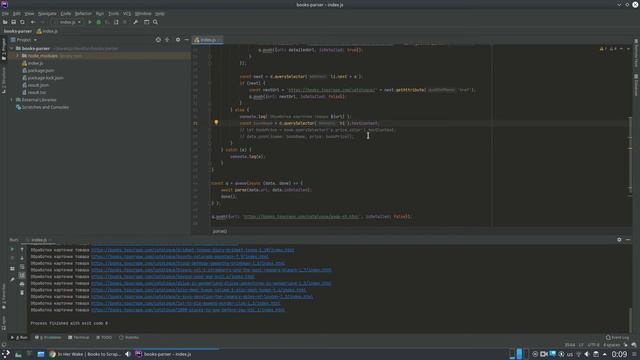The image size is (640, 360).
Task: Open the last book URL link in the console output
Action: [188, 310]
